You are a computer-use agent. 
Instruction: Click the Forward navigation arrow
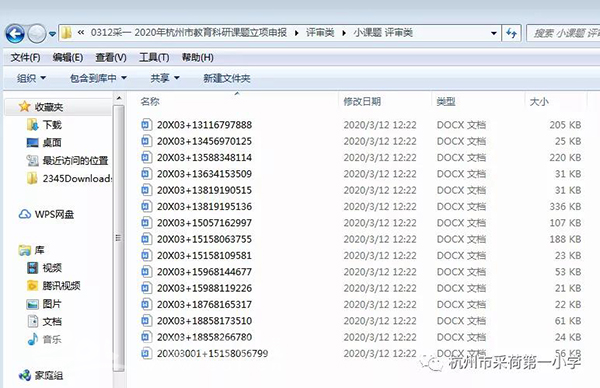tap(37, 34)
